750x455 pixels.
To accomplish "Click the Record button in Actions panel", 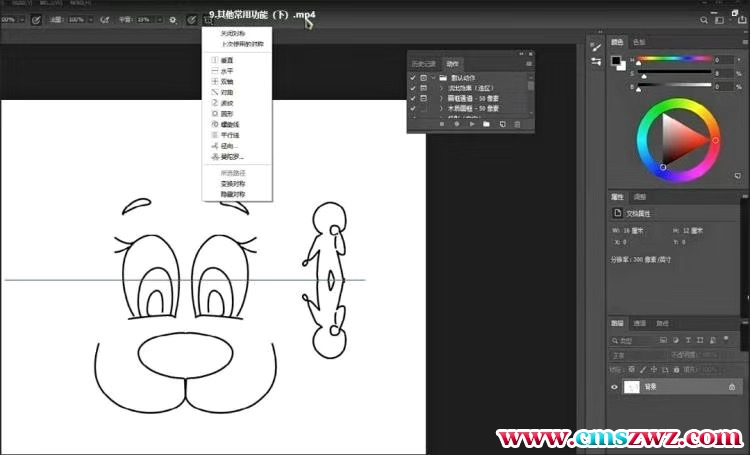I will [456, 124].
